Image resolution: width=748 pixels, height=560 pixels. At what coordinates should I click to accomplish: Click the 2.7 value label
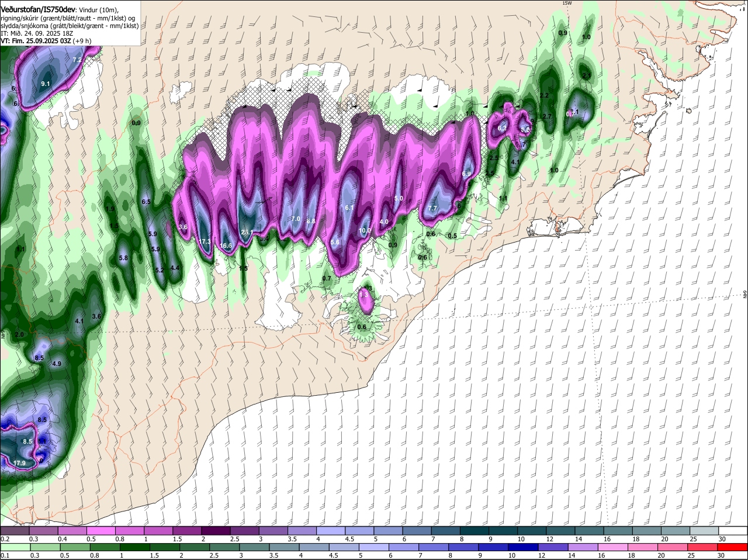(547, 117)
